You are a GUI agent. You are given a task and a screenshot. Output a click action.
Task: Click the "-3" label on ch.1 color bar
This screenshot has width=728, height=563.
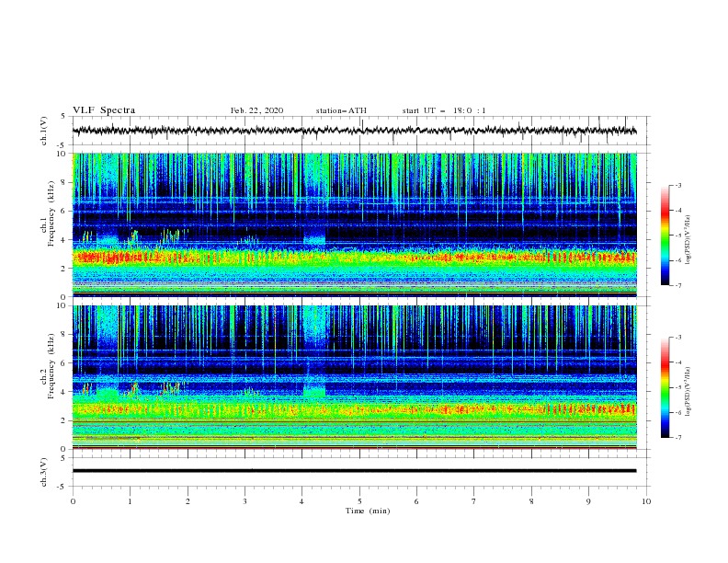point(677,185)
